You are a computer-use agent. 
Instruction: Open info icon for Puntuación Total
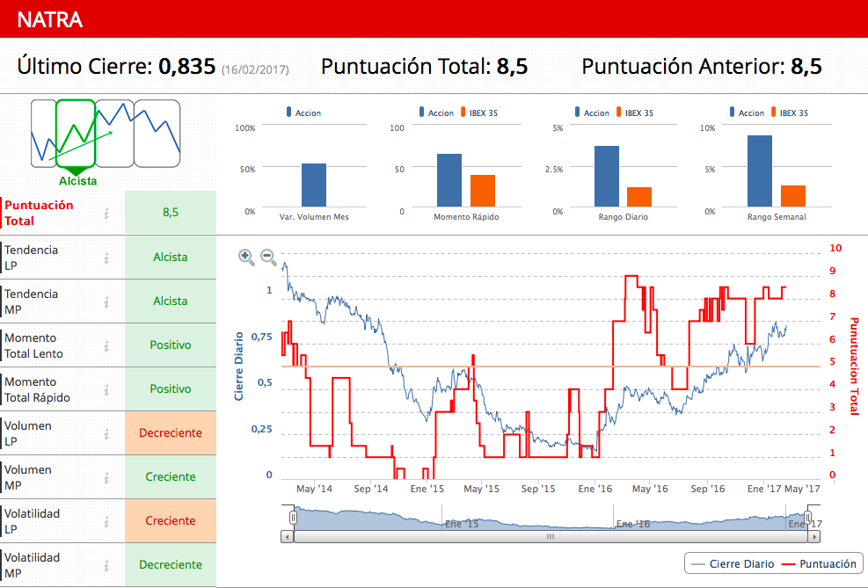pos(106,213)
